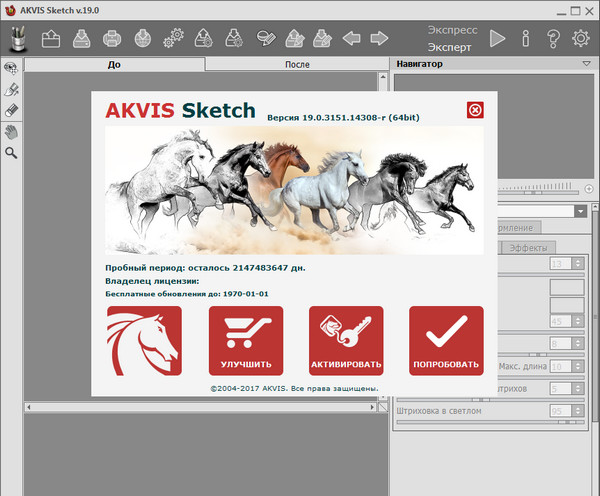
Task: Click the Publish/share globe icon
Action: coord(143,39)
